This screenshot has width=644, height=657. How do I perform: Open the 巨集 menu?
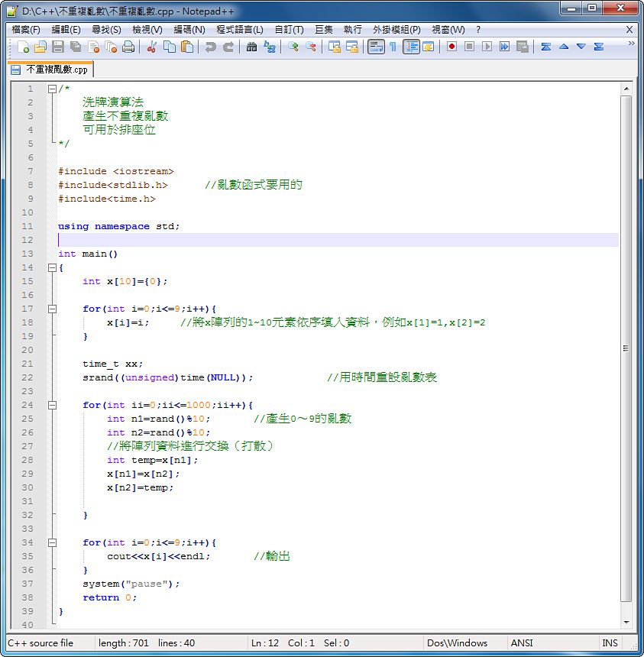click(x=323, y=30)
